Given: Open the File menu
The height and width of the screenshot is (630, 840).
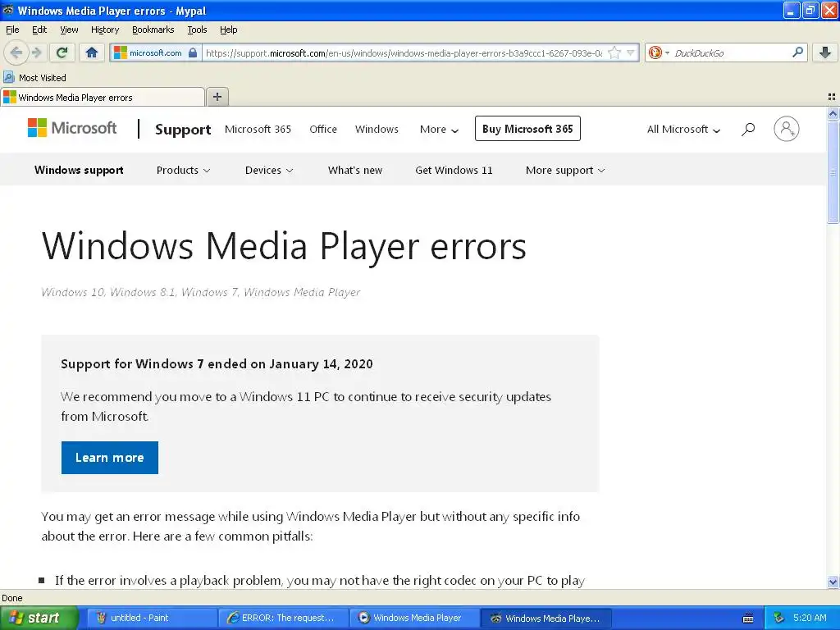Looking at the screenshot, I should coord(12,30).
